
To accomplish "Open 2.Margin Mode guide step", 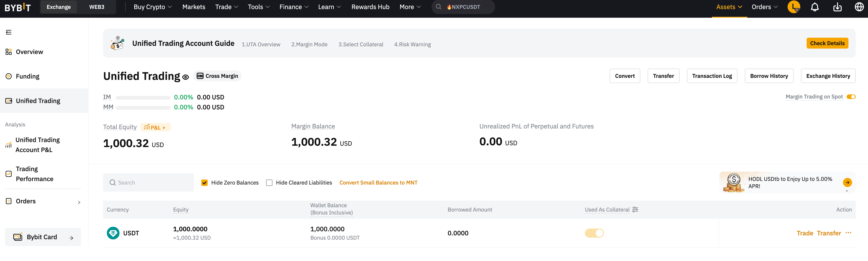I will [309, 44].
